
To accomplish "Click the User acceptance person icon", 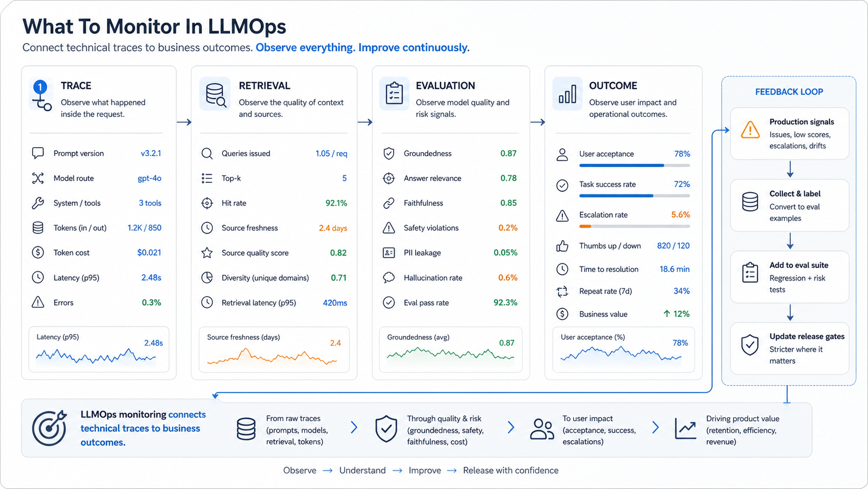I will 562,154.
